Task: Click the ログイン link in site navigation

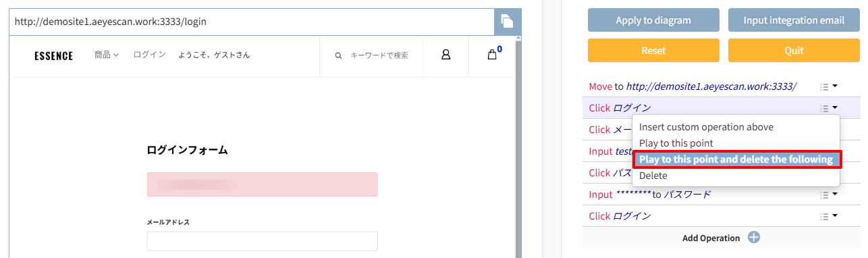Action: pyautogui.click(x=149, y=55)
